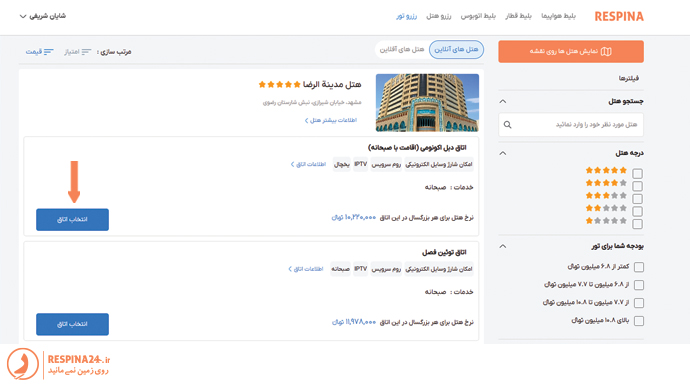Collapse the tour budget section chevron
690x385 pixels.
point(503,246)
